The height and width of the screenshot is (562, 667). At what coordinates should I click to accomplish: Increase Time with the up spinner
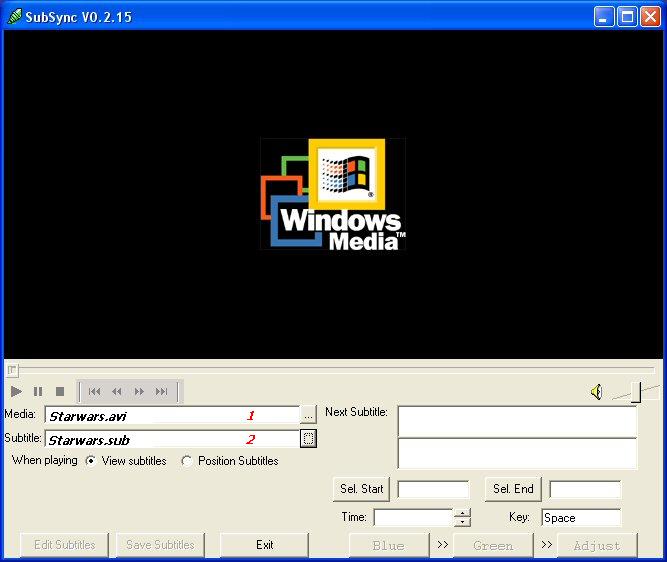tap(462, 513)
